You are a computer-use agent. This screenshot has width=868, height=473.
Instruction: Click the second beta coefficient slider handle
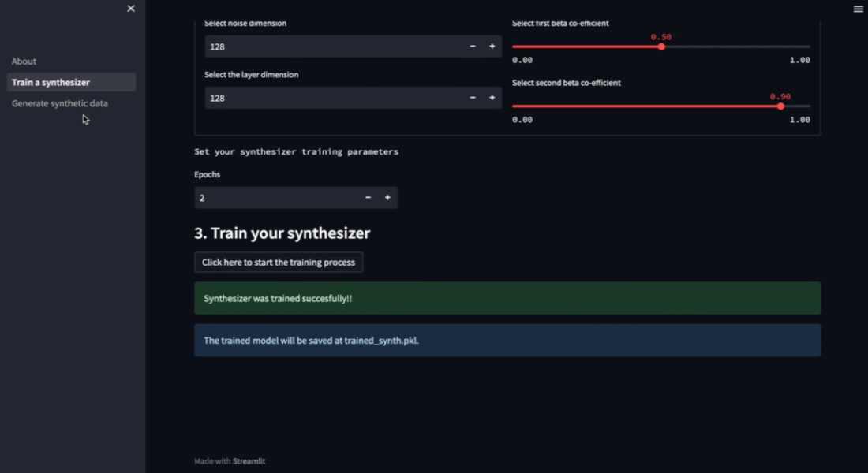(x=780, y=106)
